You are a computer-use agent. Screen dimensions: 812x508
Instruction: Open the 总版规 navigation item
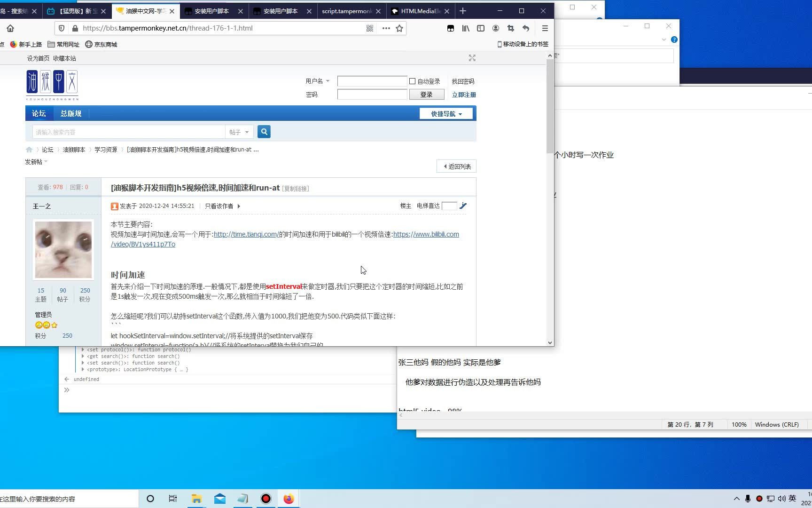[70, 113]
